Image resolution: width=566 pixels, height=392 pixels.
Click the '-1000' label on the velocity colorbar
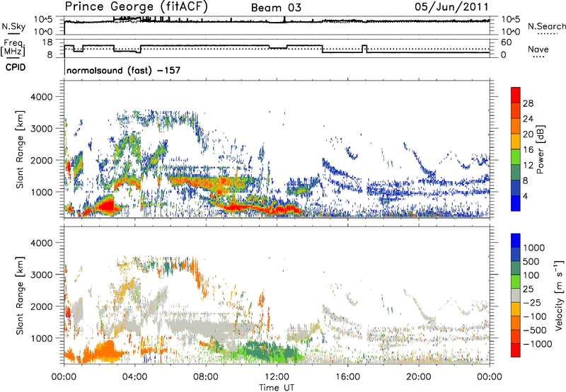537,344
